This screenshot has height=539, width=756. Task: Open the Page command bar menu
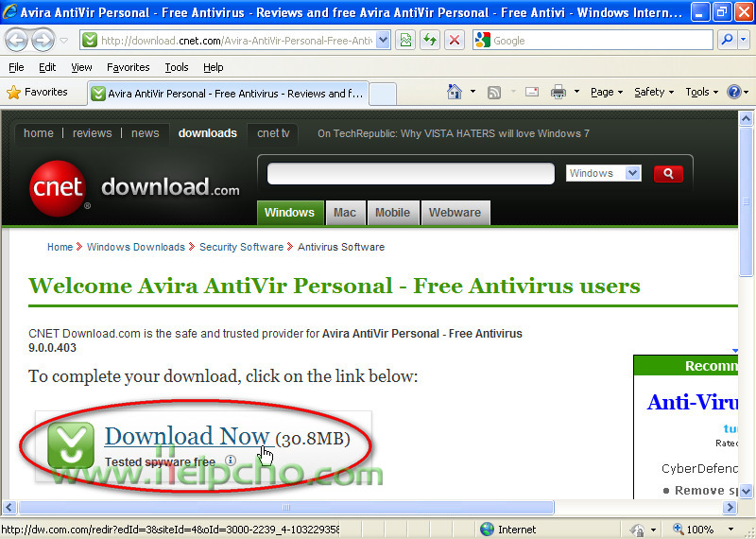pos(607,92)
